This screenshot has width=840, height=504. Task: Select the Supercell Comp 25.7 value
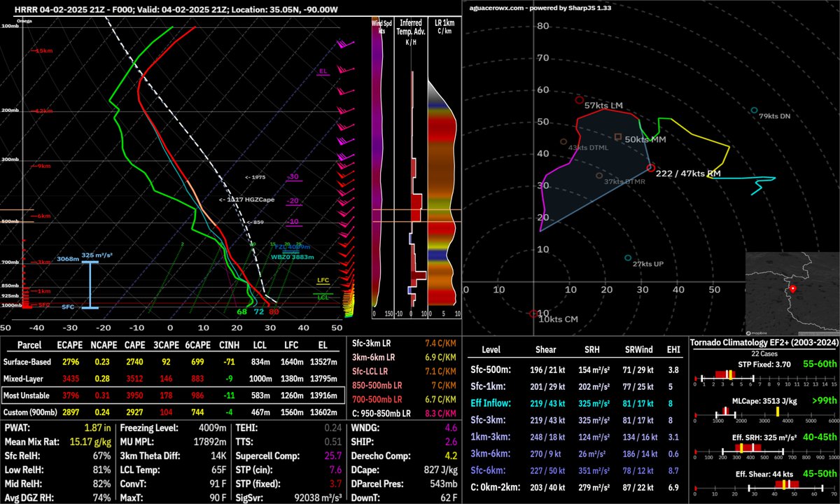[x=332, y=454]
